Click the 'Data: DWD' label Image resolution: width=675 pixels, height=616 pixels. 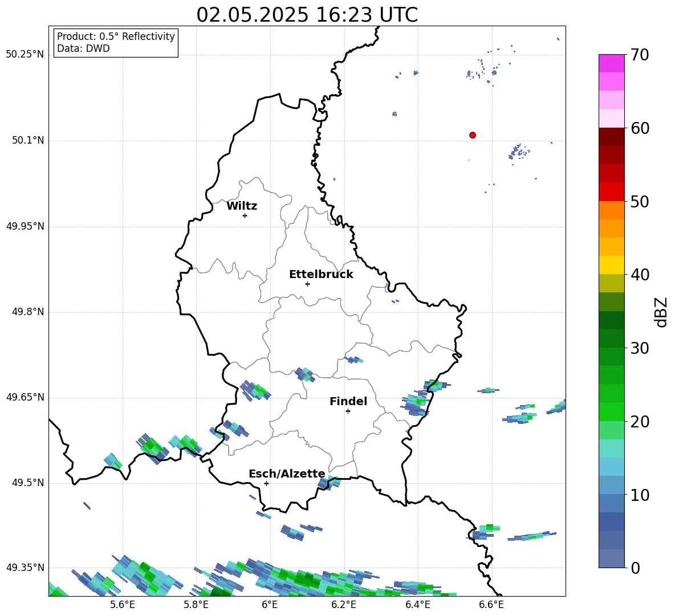pos(83,48)
